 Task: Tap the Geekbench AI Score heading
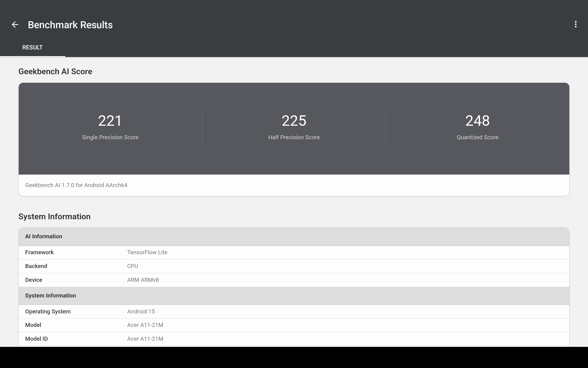55,71
